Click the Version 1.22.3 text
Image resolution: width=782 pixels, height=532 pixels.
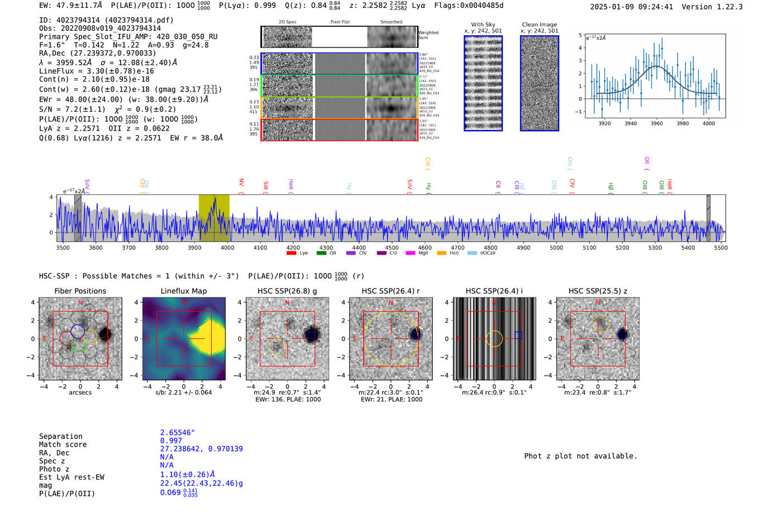pyautogui.click(x=712, y=7)
